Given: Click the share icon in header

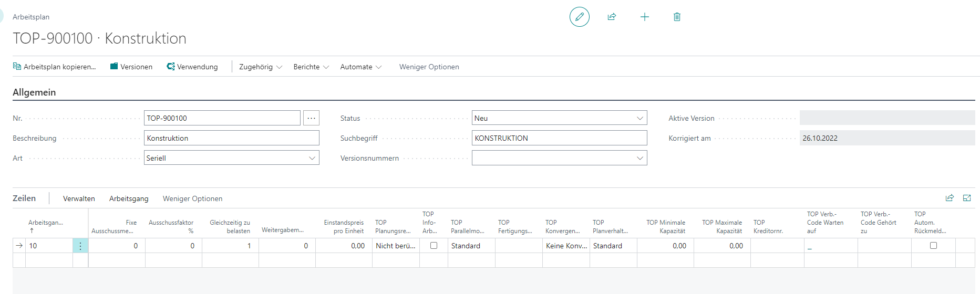Looking at the screenshot, I should (x=612, y=17).
